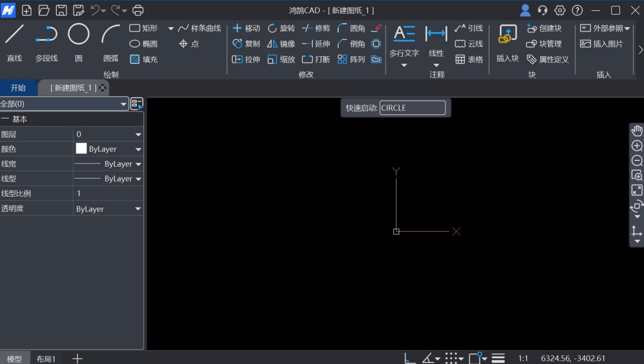Open the 图层 layer dropdown
644x364 pixels.
[x=137, y=133]
